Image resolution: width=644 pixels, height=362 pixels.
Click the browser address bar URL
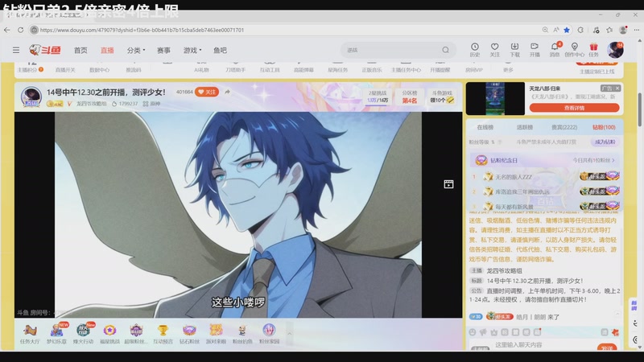[x=142, y=30]
